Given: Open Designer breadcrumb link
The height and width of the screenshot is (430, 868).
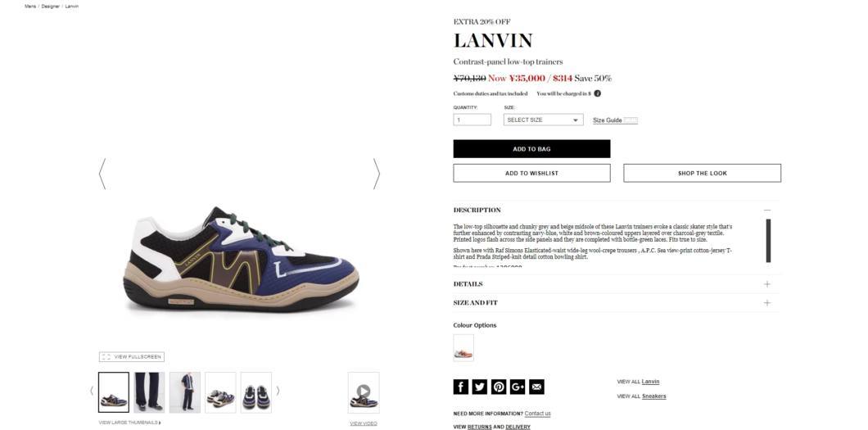Looking at the screenshot, I should [x=51, y=6].
